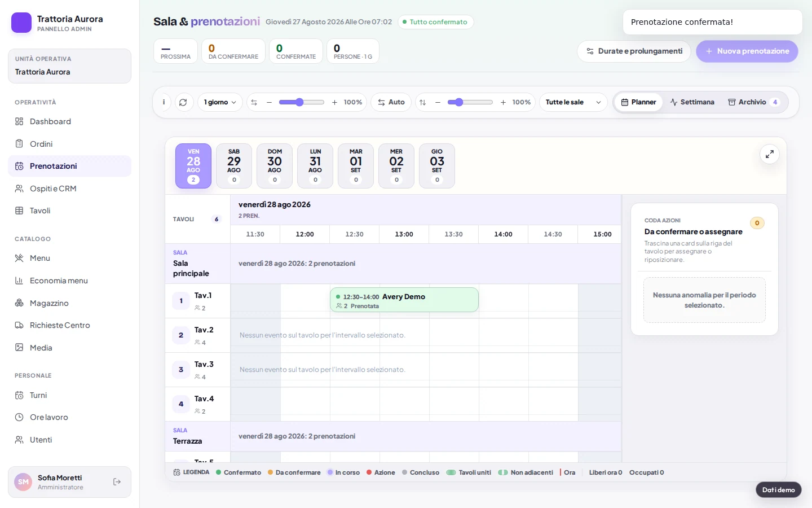Click the vertical zoom slider handle
The image size is (812, 508).
(x=459, y=102)
